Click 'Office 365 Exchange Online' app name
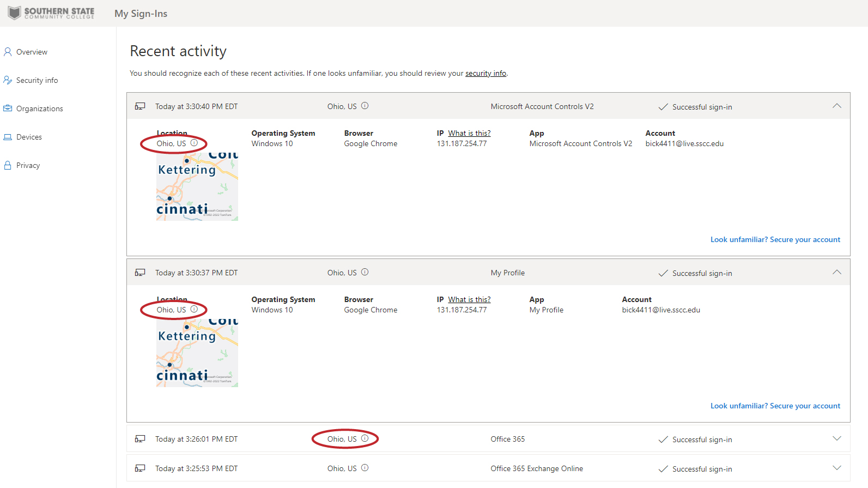The image size is (868, 488). tap(537, 468)
